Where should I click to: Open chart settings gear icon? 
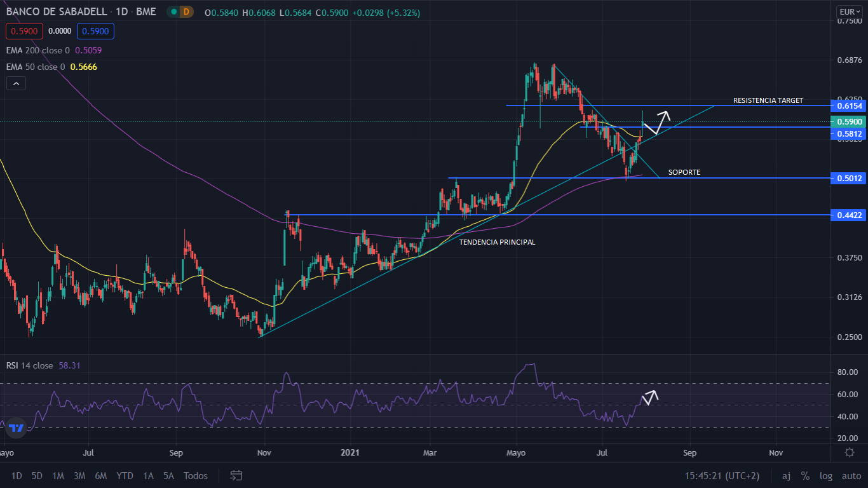pyautogui.click(x=850, y=452)
